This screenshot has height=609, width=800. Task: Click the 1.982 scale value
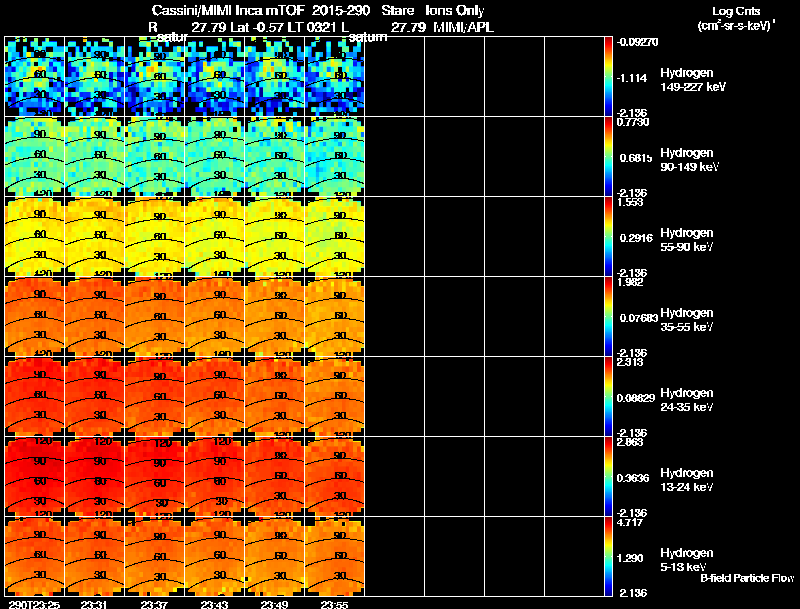click(630, 282)
